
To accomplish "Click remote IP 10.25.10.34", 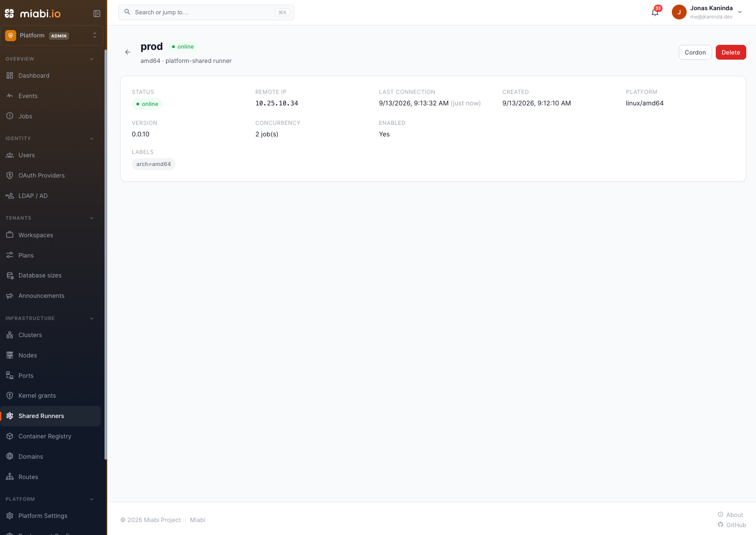I will (x=277, y=103).
